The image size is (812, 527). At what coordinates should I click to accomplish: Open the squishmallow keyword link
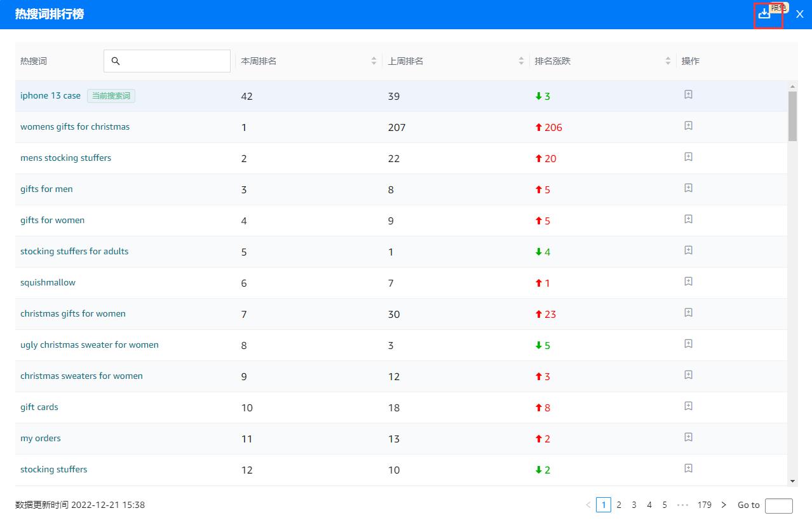[48, 283]
